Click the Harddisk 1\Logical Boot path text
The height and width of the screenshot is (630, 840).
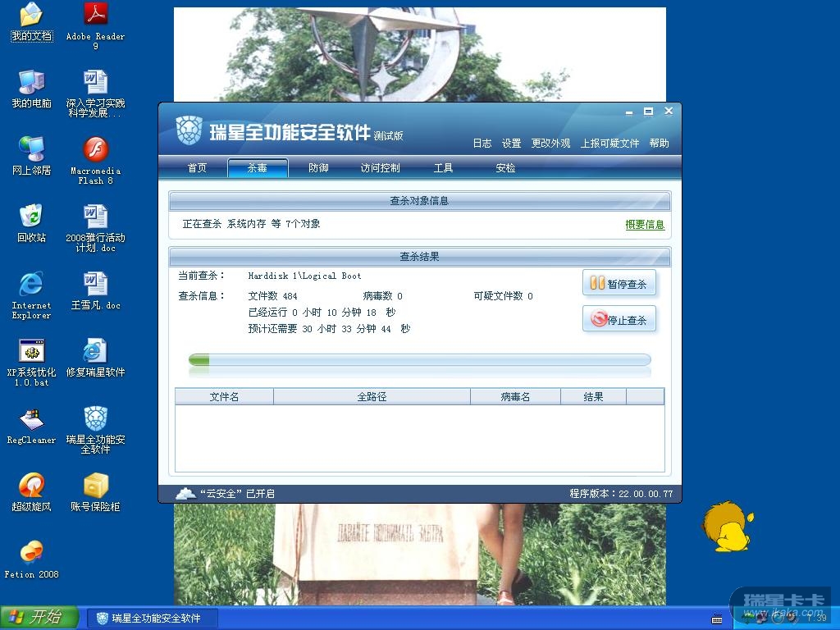point(305,276)
